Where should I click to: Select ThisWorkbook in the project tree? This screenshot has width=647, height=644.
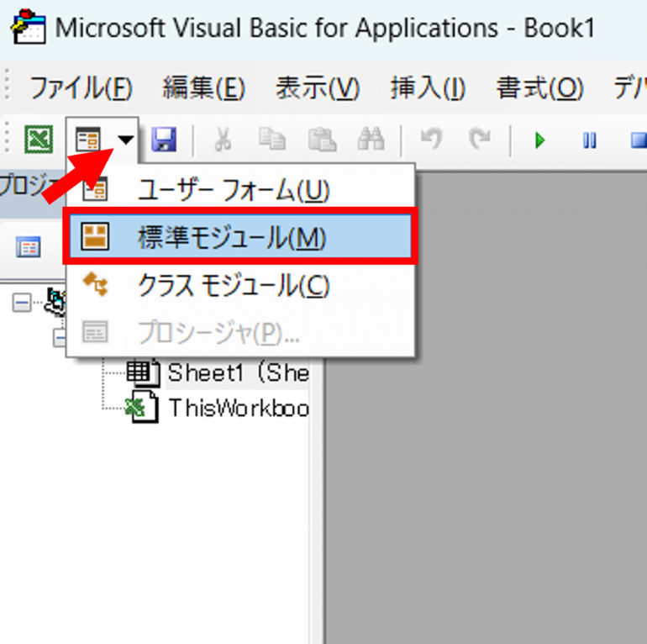[x=239, y=409]
